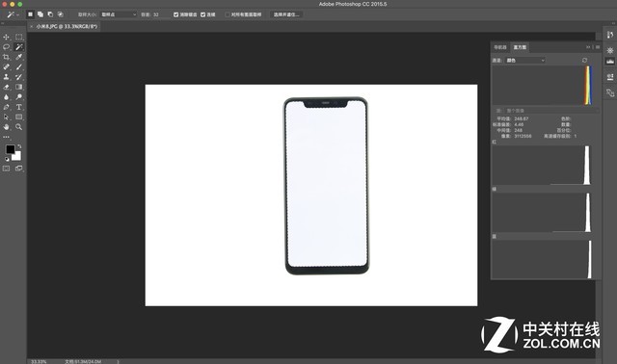Screen dimensions: 617x364
Task: Click the Tolerance input field
Action: [x=161, y=14]
